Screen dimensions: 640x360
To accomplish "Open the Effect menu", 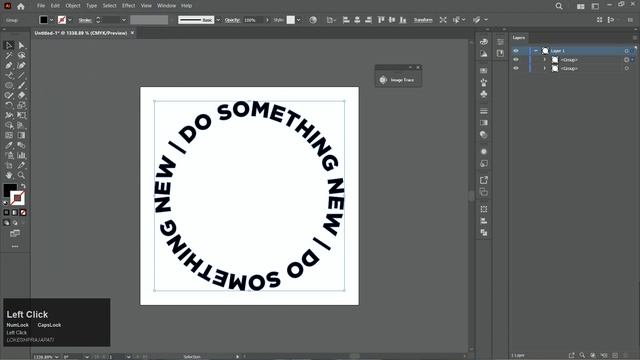I will coord(128,6).
